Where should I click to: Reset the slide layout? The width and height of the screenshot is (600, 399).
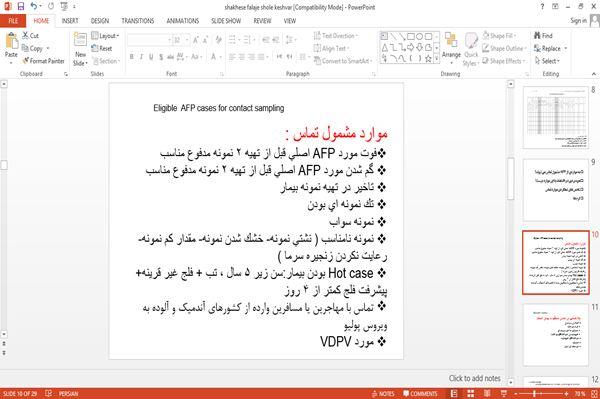102,48
